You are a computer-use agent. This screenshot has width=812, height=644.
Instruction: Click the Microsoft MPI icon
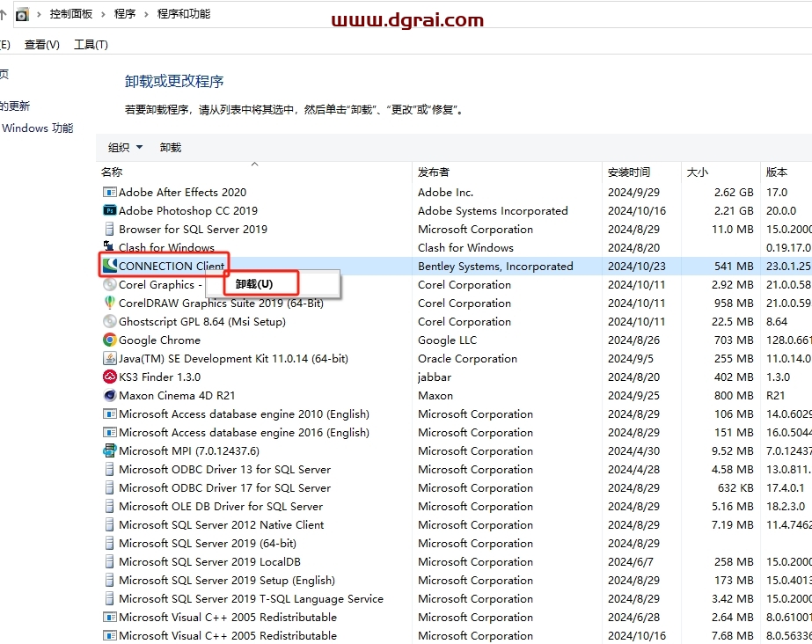pos(109,450)
